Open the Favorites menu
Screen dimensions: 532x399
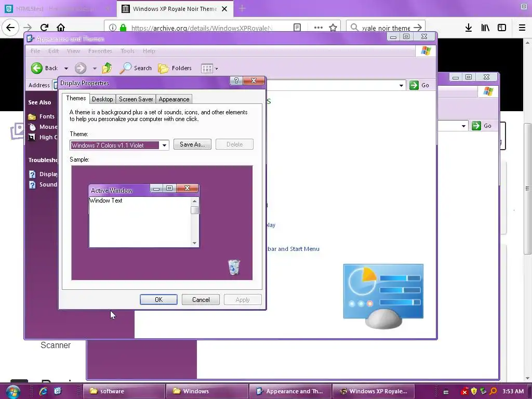[100, 51]
